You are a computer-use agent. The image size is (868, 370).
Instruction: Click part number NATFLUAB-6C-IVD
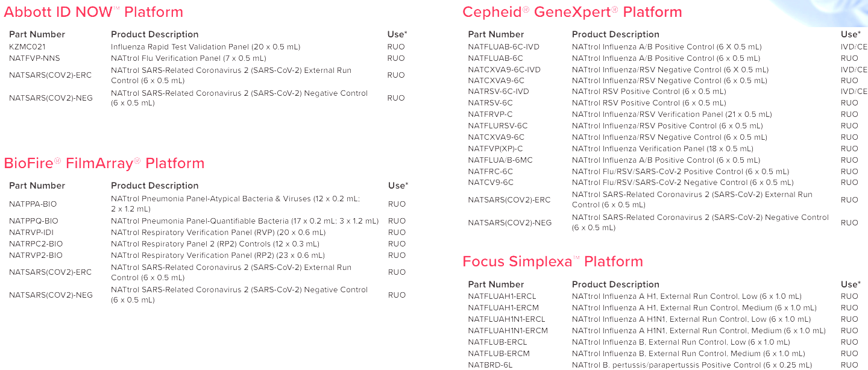tap(503, 47)
